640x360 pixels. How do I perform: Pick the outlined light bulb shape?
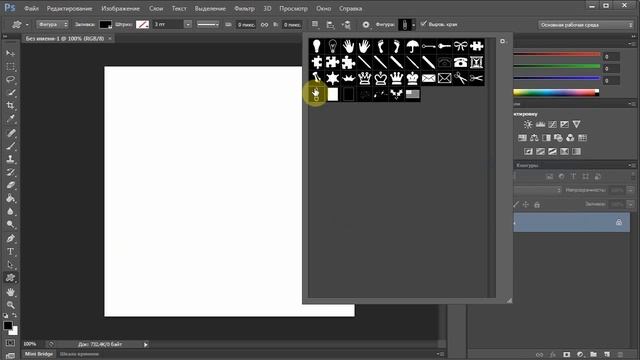coord(333,46)
